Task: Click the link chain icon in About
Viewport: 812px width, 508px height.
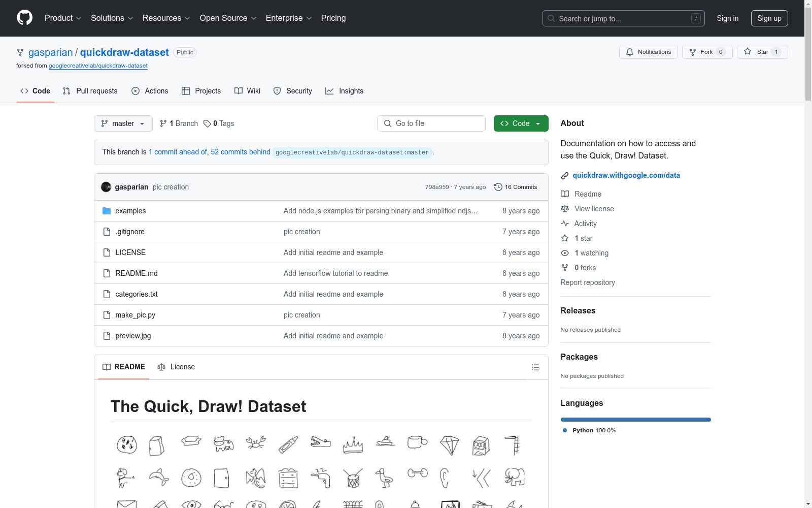Action: tap(565, 176)
